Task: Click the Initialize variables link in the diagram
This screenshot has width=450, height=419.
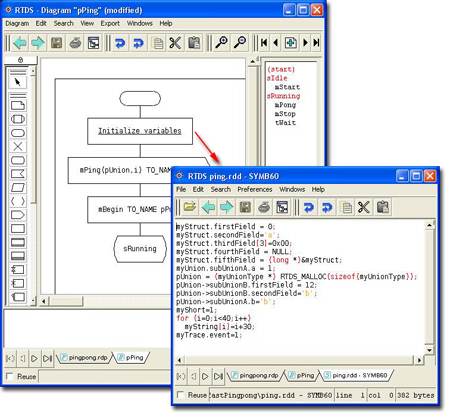Action: point(140,131)
